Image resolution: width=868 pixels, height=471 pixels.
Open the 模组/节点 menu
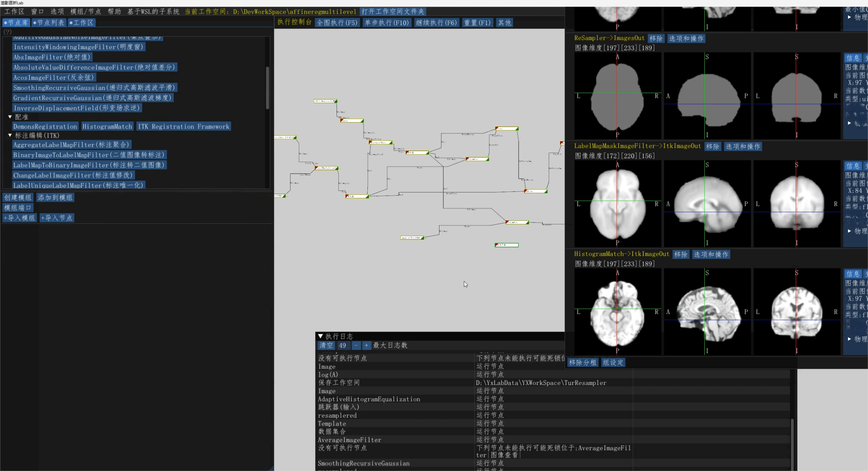[86, 12]
